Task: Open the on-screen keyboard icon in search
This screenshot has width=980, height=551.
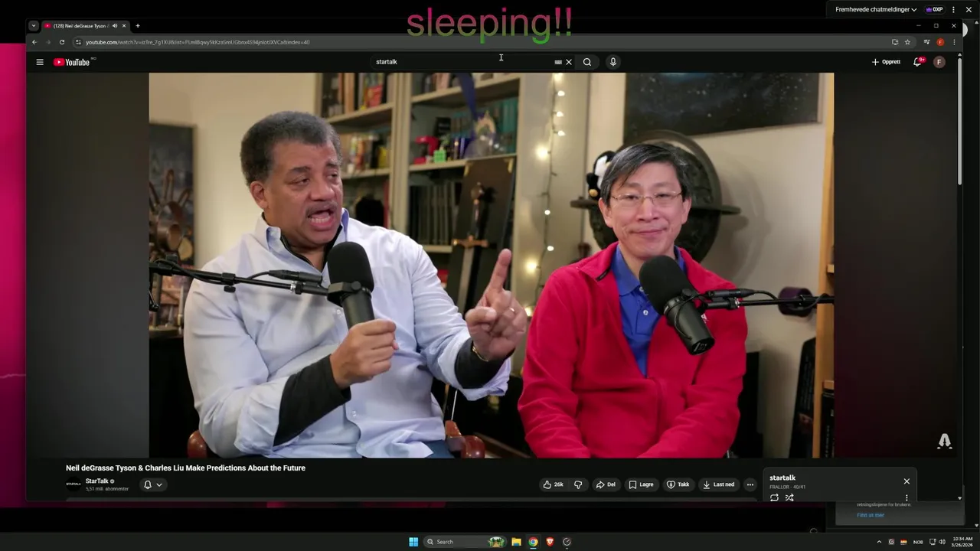Action: (x=558, y=62)
